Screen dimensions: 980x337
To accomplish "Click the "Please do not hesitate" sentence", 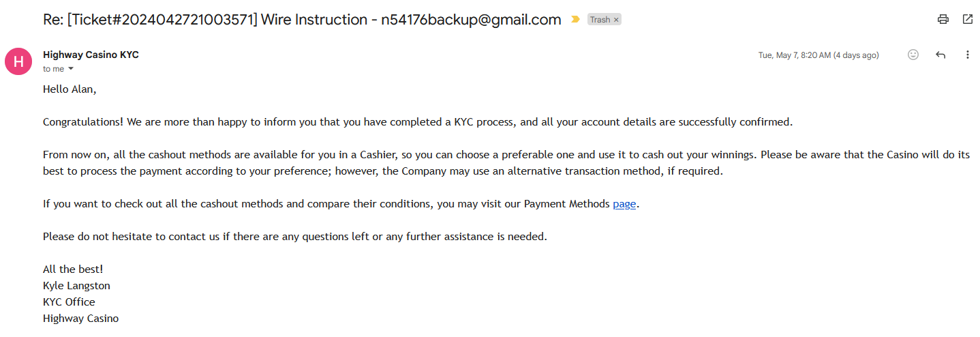I will click(x=294, y=236).
